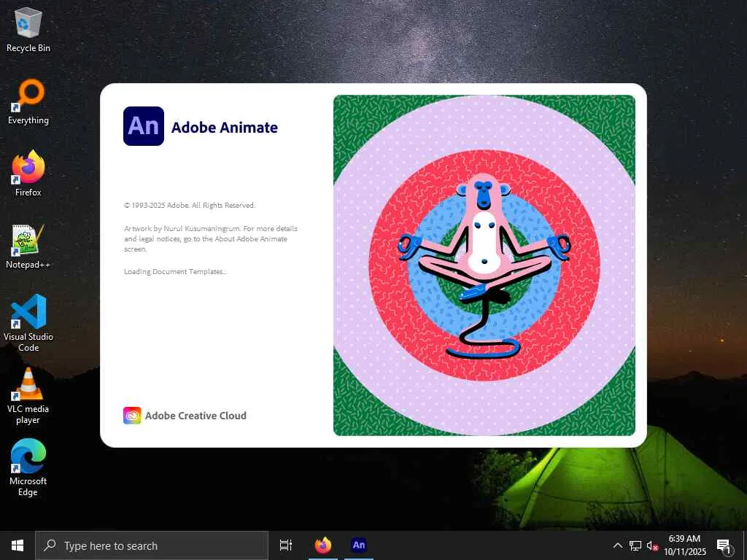Select the Notepad++ desktop shortcut
The height and width of the screenshot is (560, 747).
(28, 246)
